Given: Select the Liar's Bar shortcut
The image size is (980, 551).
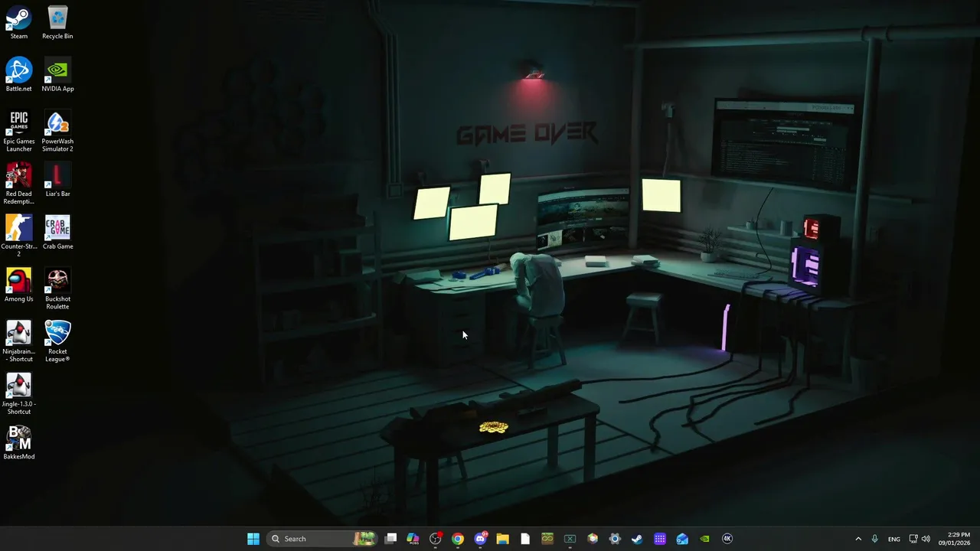Looking at the screenshot, I should (57, 181).
